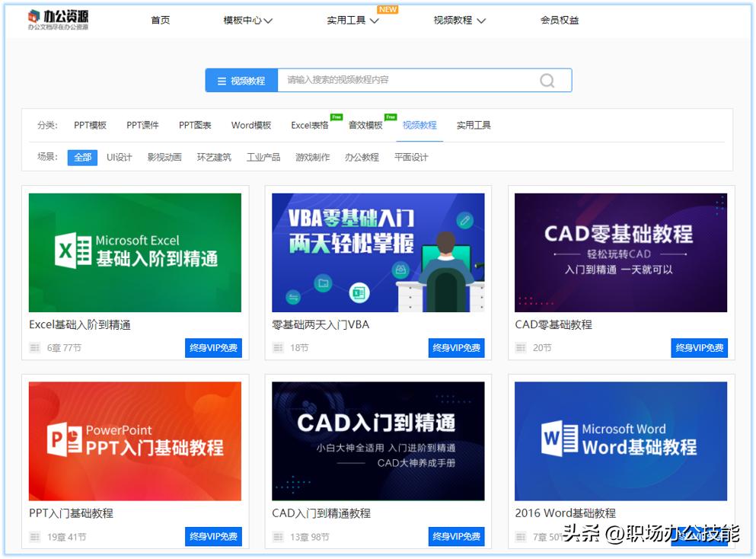Viewport: 756px width, 559px height.
Task: Expand the 模板中心 dropdown menu
Action: [x=245, y=20]
